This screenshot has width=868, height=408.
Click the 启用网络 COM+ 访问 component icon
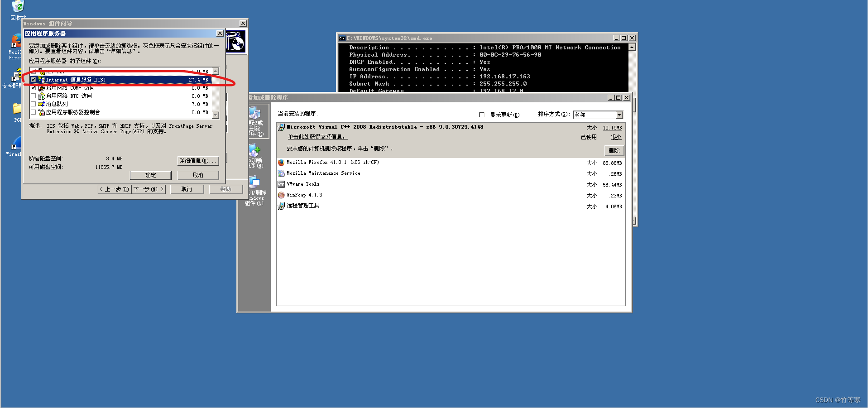click(41, 88)
